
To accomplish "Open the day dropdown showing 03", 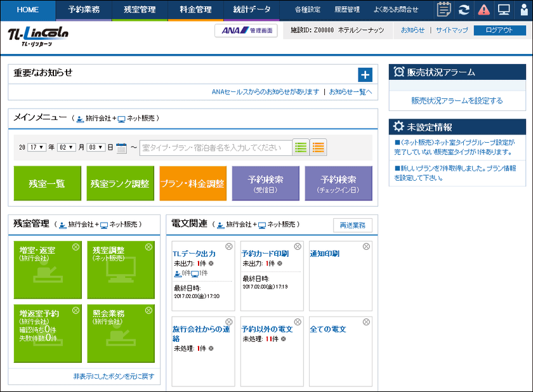I will pos(95,147).
